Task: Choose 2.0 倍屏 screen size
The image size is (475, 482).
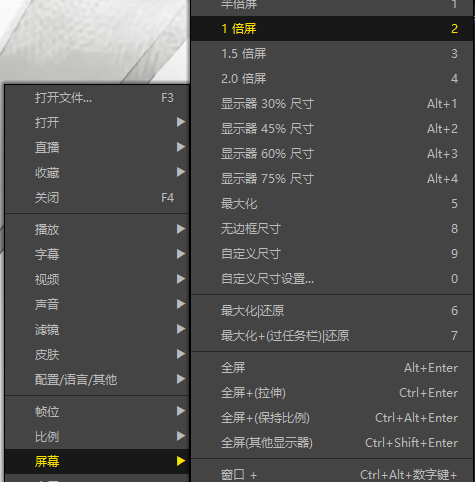Action: (332, 79)
